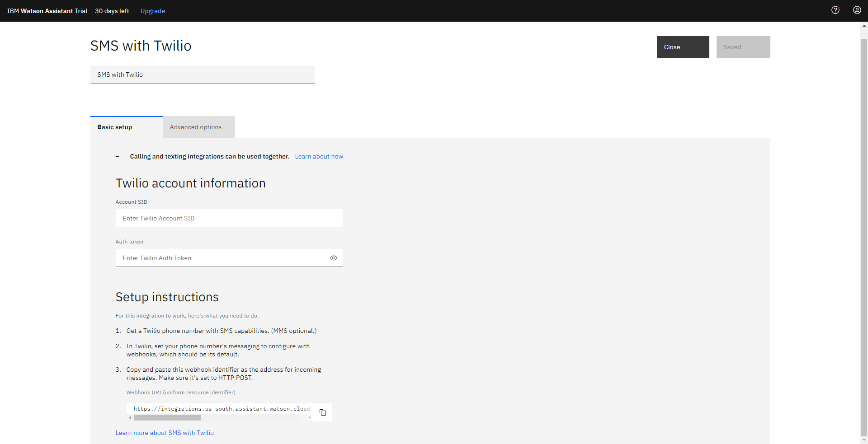
Task: Click the 'Get a Twilio phone number' step
Action: coord(222,331)
